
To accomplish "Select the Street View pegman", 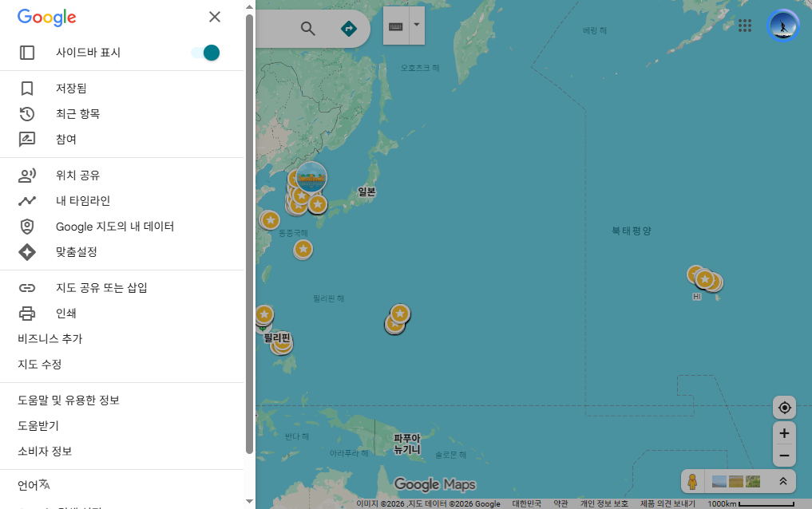I will 692,482.
